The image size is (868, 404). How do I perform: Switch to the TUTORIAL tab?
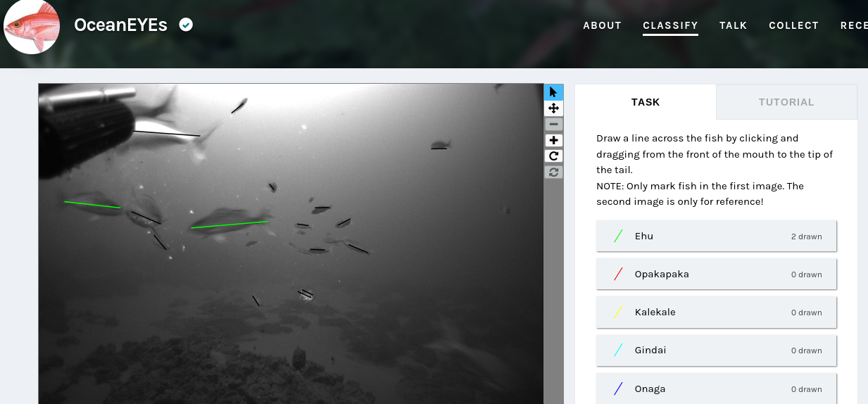pyautogui.click(x=786, y=102)
